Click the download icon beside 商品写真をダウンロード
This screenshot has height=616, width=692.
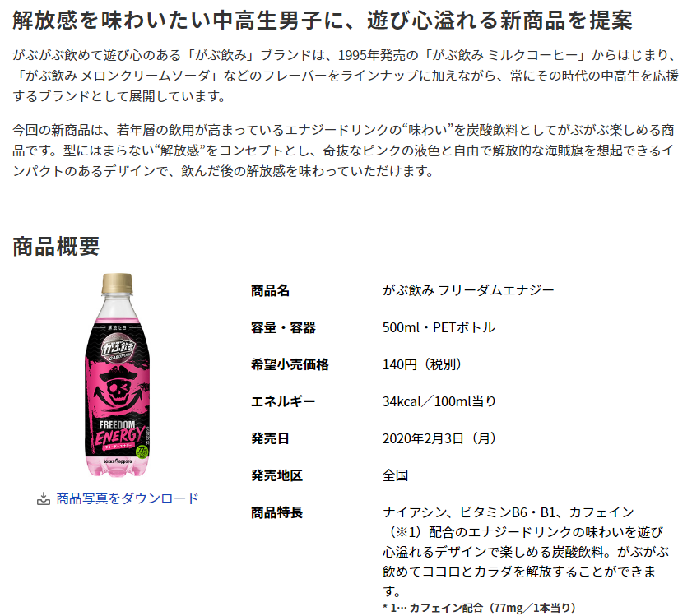[x=44, y=498]
